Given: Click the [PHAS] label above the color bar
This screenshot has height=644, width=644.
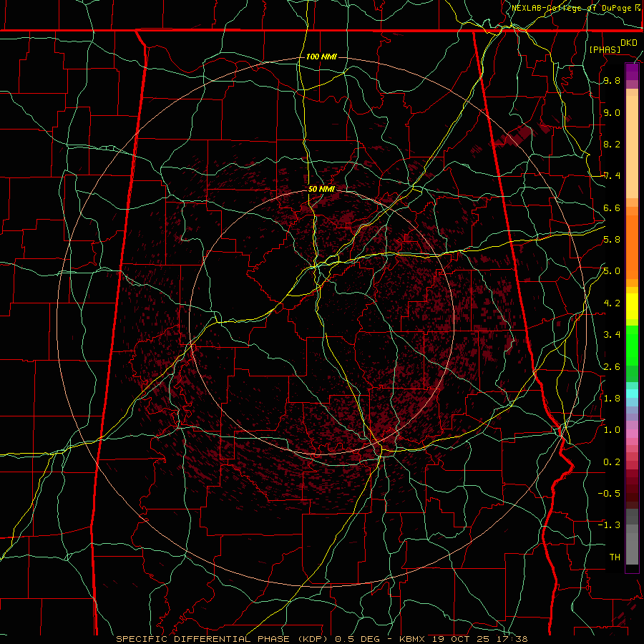Looking at the screenshot, I should pos(605,49).
